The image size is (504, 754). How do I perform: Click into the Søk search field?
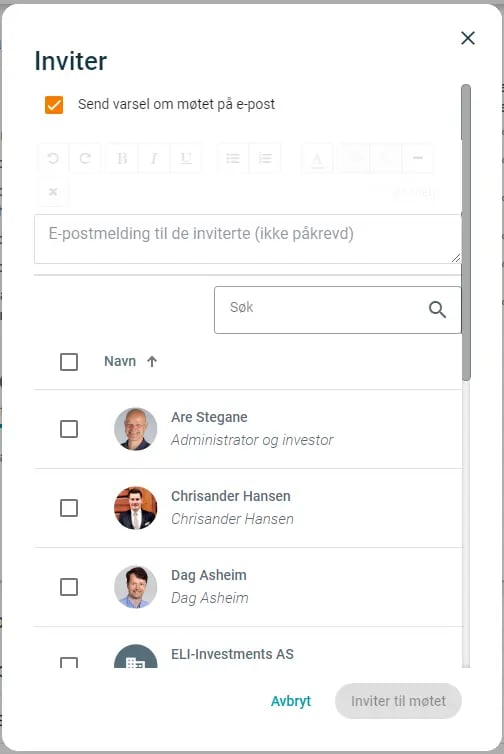point(338,310)
